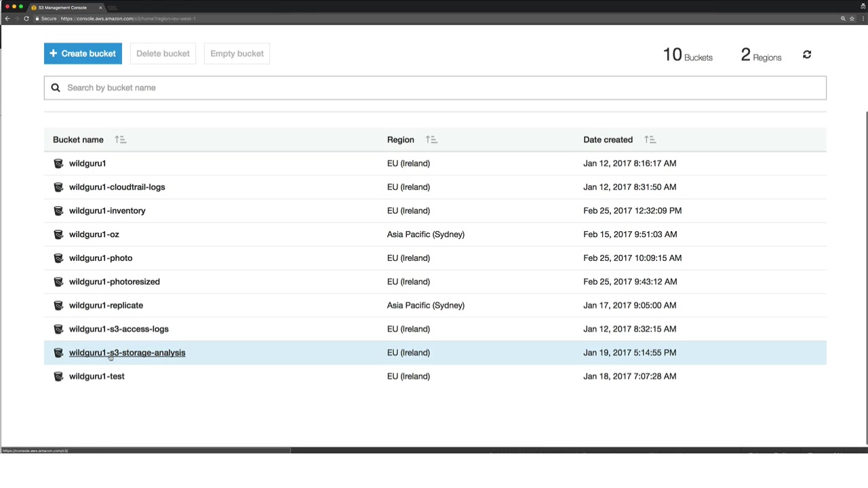Viewport: 868px width, 488px height.
Task: Click the date Jan 19, 2017 5:14:55 PM
Action: pos(629,352)
